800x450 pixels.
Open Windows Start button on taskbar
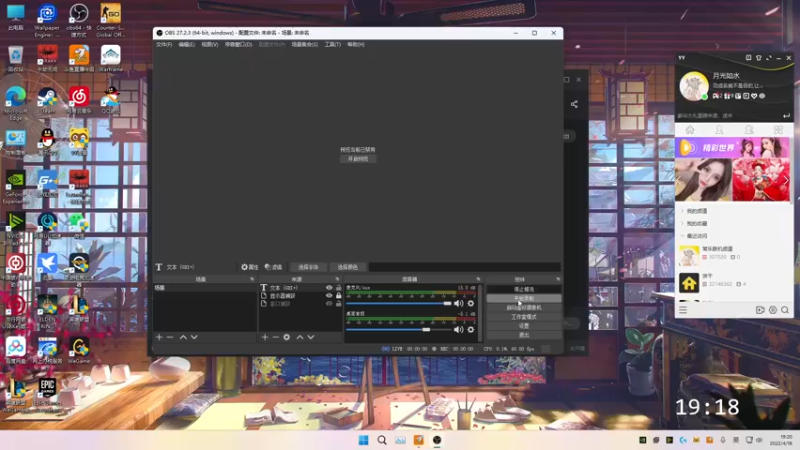point(363,440)
